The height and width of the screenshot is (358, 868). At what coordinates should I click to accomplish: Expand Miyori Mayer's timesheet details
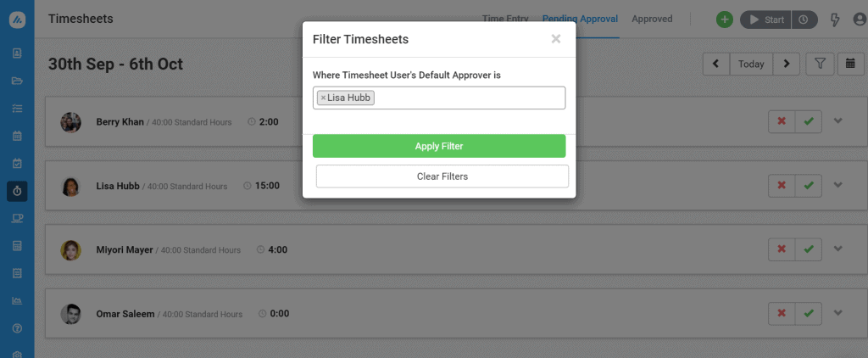[838, 249]
